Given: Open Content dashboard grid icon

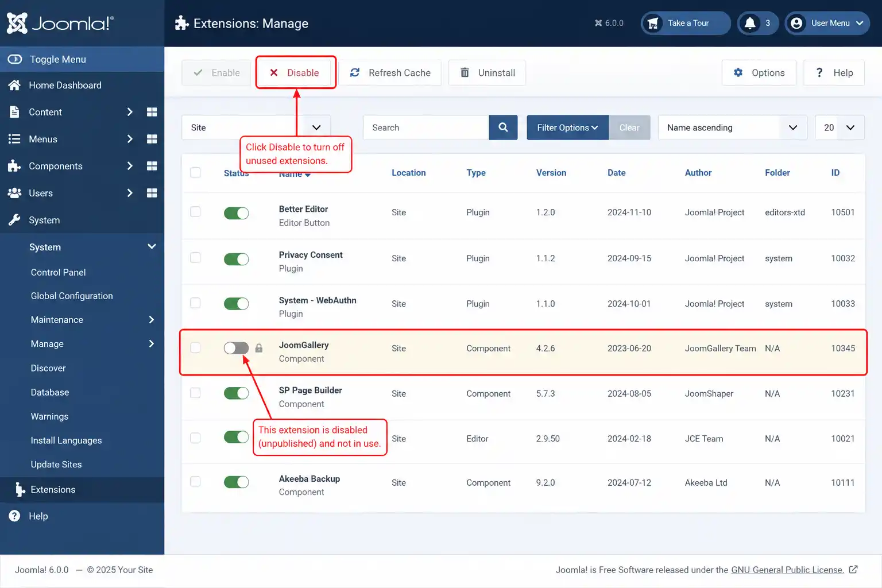Looking at the screenshot, I should (x=152, y=112).
